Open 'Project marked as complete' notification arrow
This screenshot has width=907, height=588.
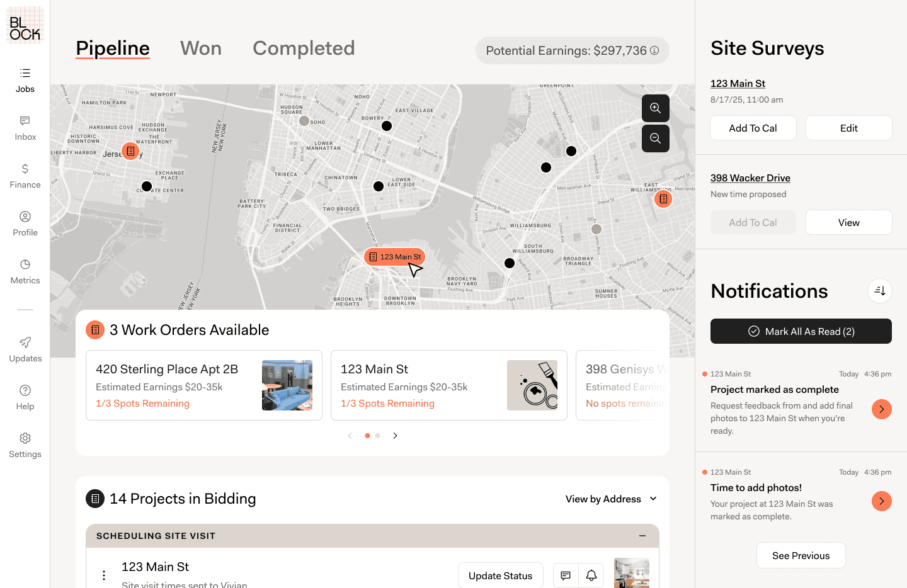coord(882,409)
